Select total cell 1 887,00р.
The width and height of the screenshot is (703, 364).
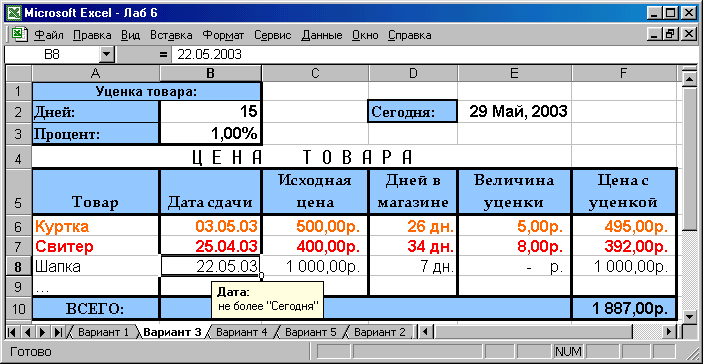(624, 308)
